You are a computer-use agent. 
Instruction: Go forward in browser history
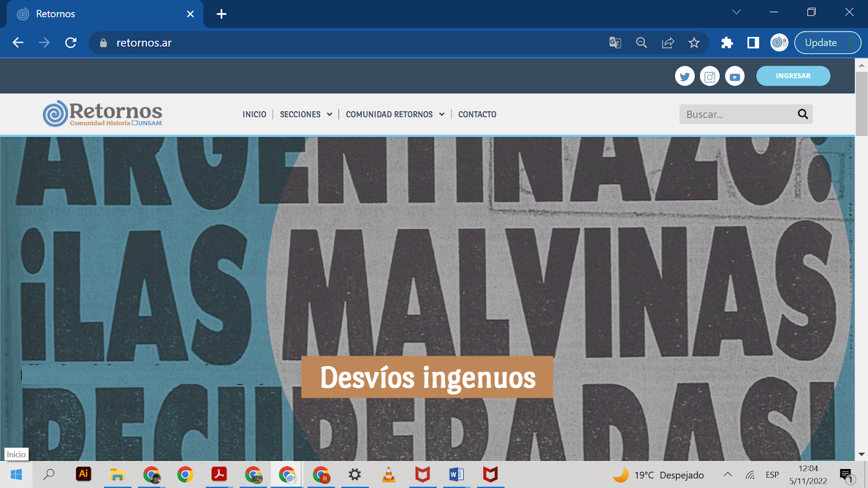click(44, 43)
